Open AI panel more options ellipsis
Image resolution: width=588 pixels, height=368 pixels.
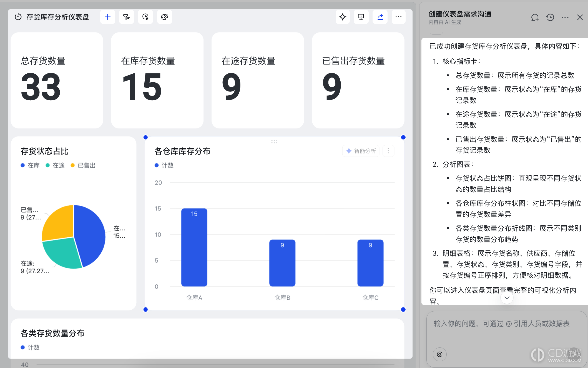[565, 18]
